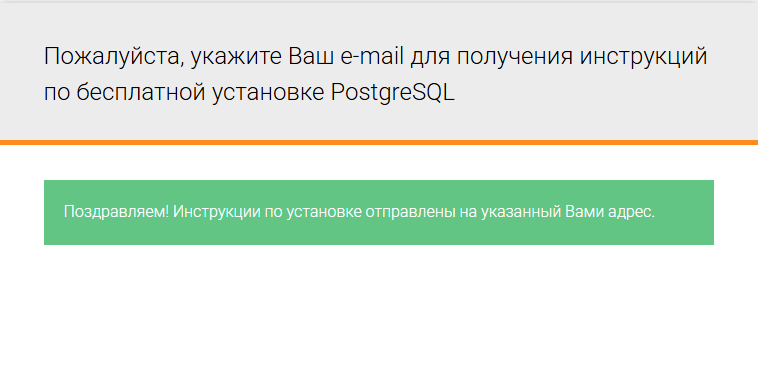Click the word "укажите" in the heading
This screenshot has width=758, height=370.
tap(236, 58)
